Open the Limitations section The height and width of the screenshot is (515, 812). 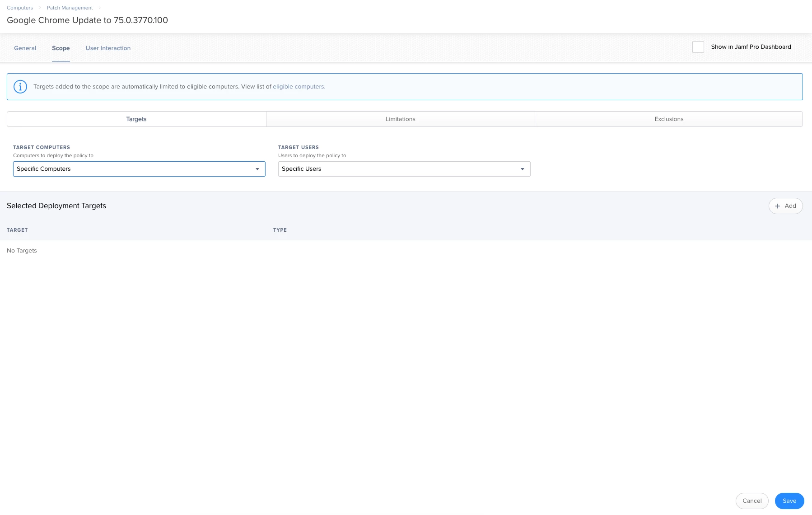401,119
